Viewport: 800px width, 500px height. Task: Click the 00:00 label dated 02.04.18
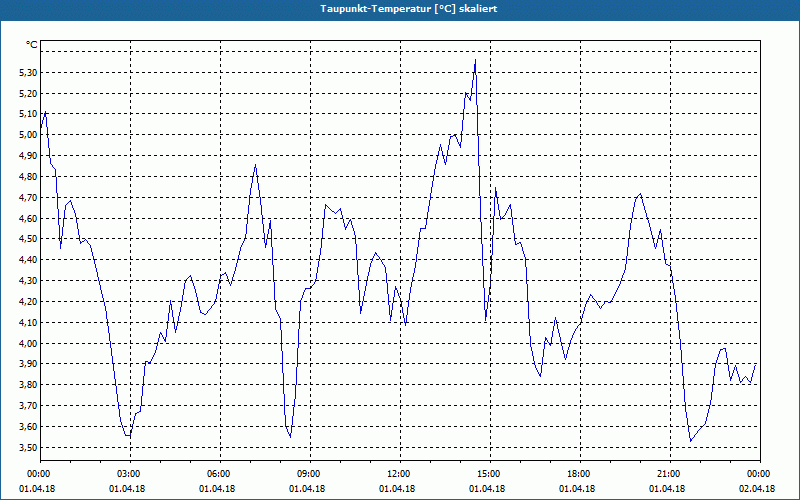(759, 474)
